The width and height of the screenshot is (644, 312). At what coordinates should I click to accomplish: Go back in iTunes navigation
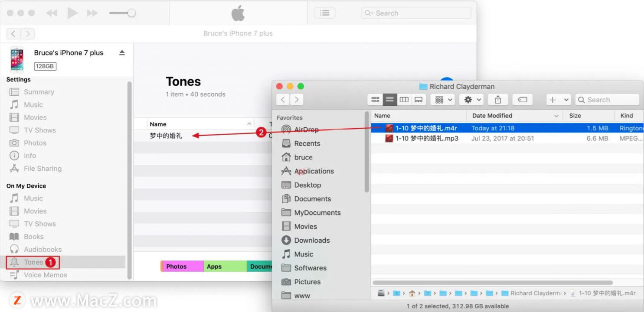coord(13,33)
